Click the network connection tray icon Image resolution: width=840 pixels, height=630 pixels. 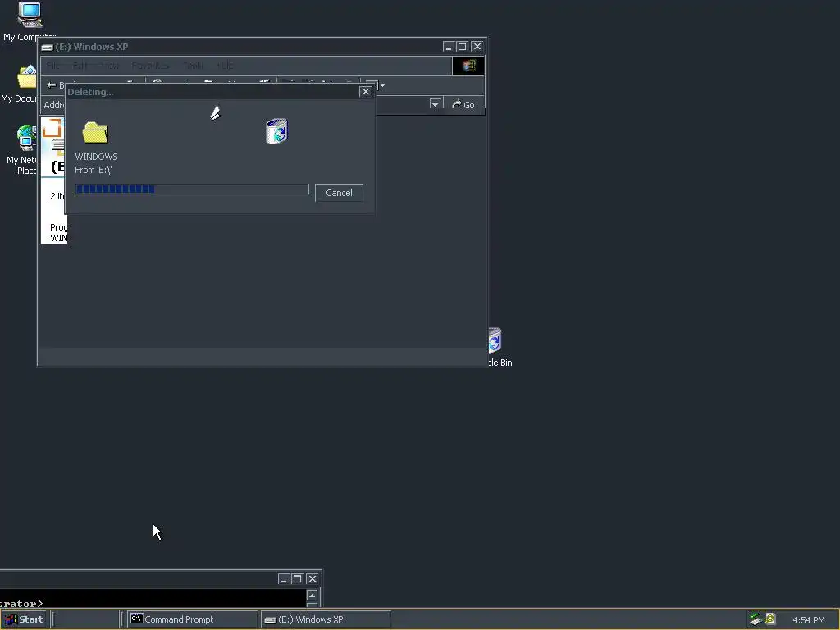tap(756, 619)
